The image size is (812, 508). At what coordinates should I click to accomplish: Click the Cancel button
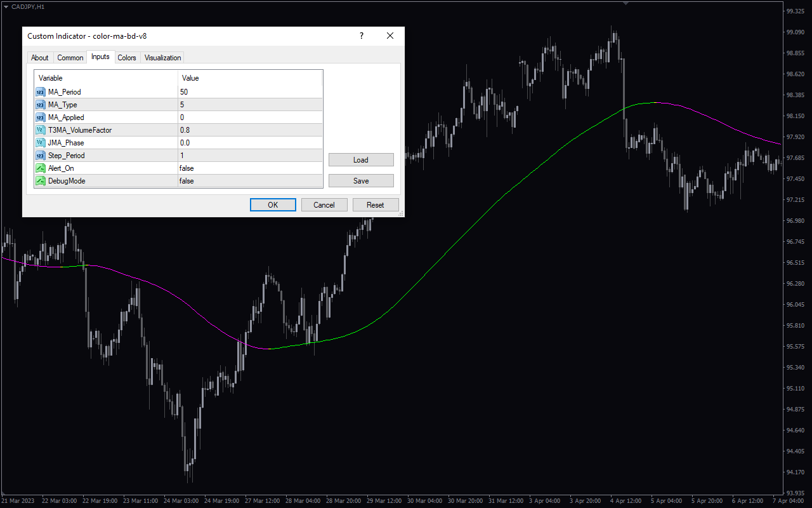pos(324,205)
